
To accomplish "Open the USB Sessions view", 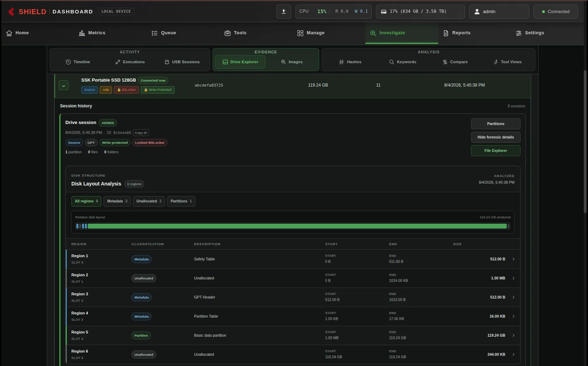I will (x=182, y=62).
